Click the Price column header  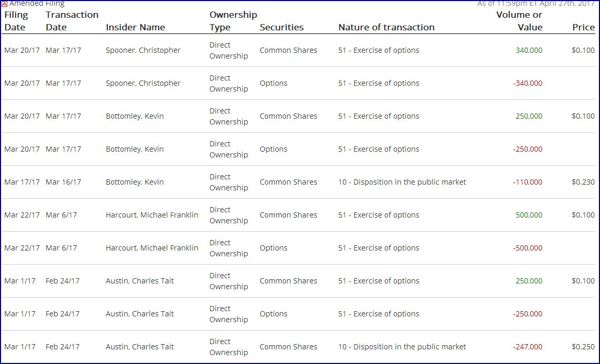point(583,27)
